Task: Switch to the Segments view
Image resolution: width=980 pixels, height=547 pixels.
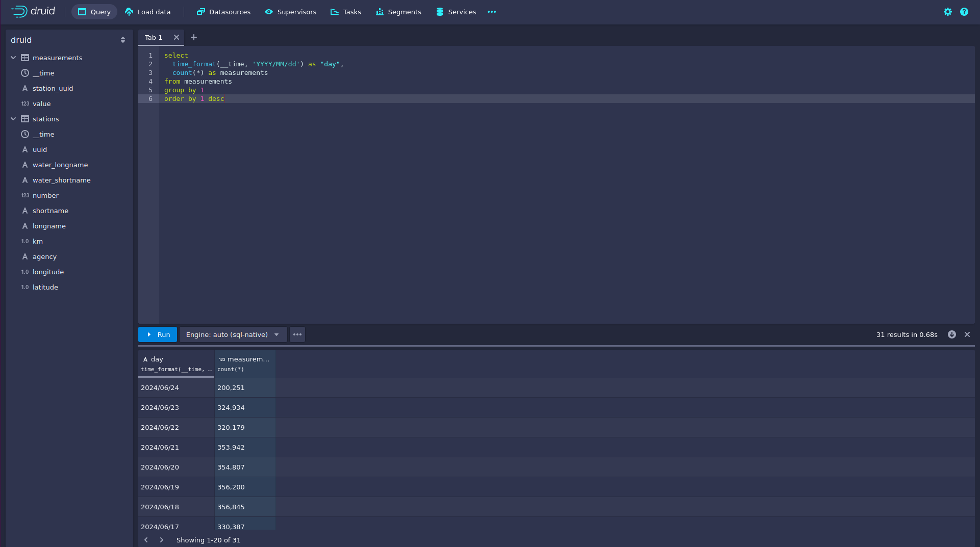Action: (x=398, y=12)
